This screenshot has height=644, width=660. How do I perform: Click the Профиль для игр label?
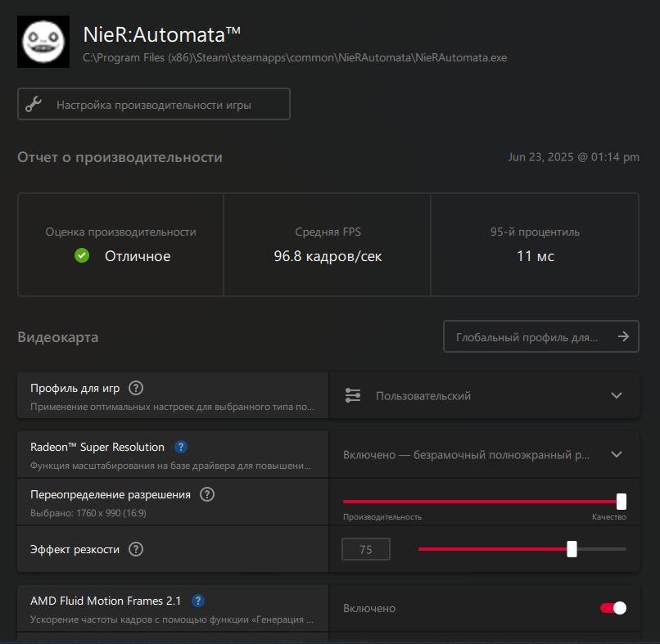pos(75,388)
